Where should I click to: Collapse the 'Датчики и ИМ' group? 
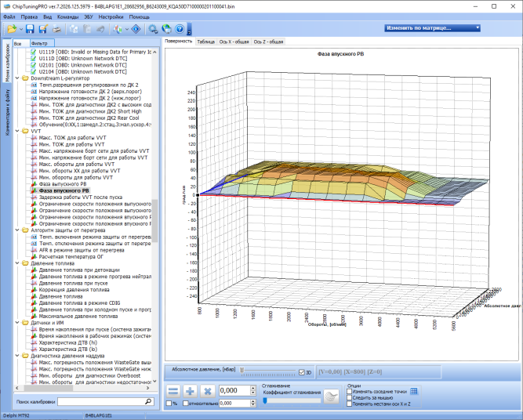17,323
